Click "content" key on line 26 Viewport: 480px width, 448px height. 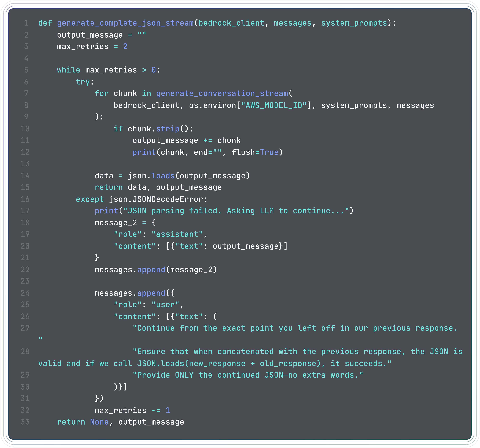[x=135, y=316]
